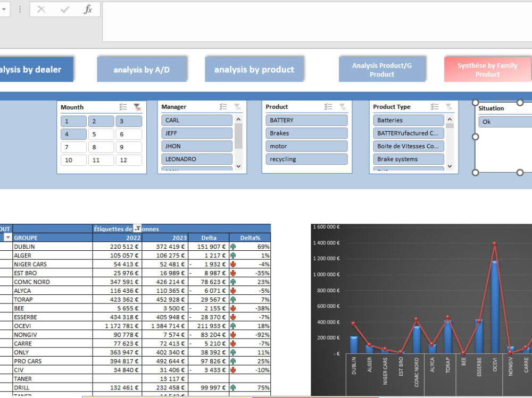Clear filter on Product slicer
The height and width of the screenshot is (398, 532).
[x=343, y=107]
